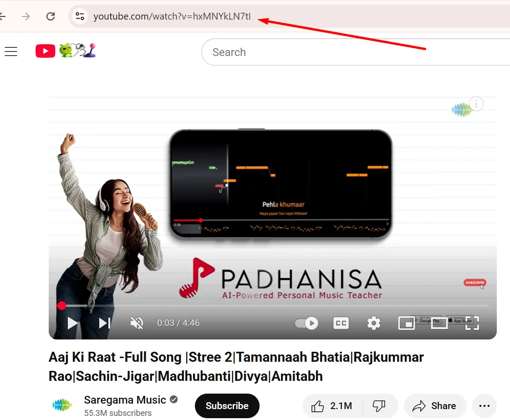Play the video
Viewport: 510px width, 420px height.
click(72, 323)
